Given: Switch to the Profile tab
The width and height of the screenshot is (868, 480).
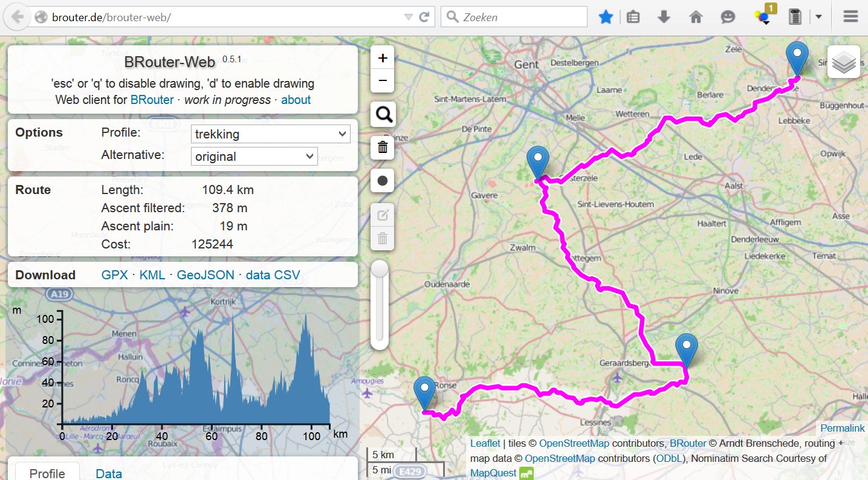Looking at the screenshot, I should (x=47, y=473).
